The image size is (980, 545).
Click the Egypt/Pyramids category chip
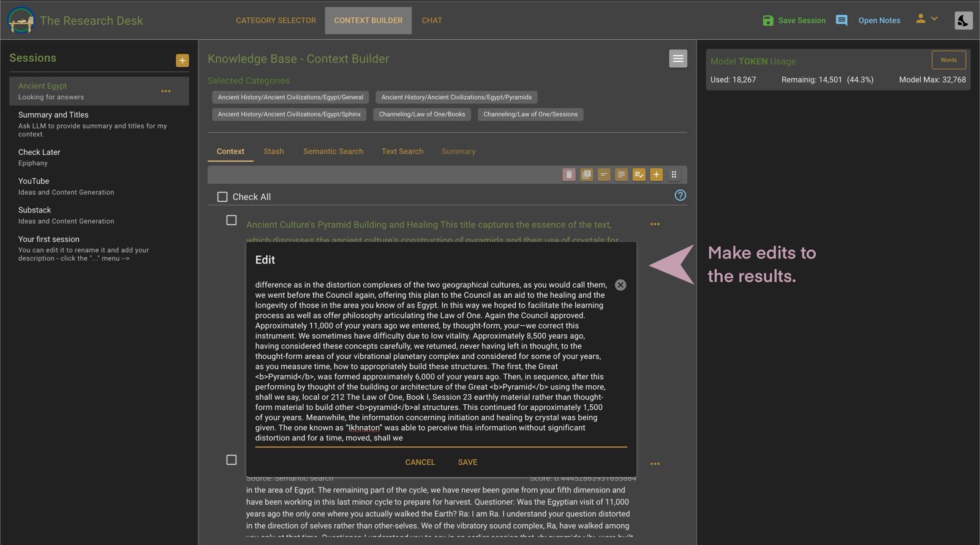click(x=456, y=97)
